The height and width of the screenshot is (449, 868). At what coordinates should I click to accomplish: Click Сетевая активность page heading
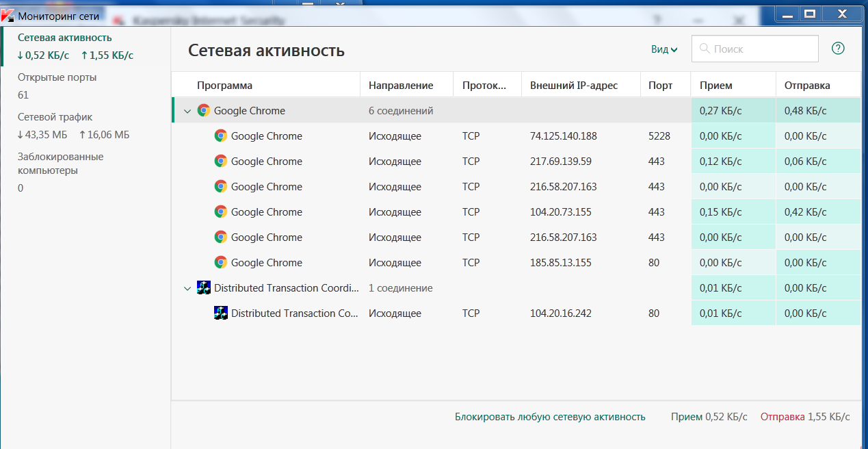[266, 50]
